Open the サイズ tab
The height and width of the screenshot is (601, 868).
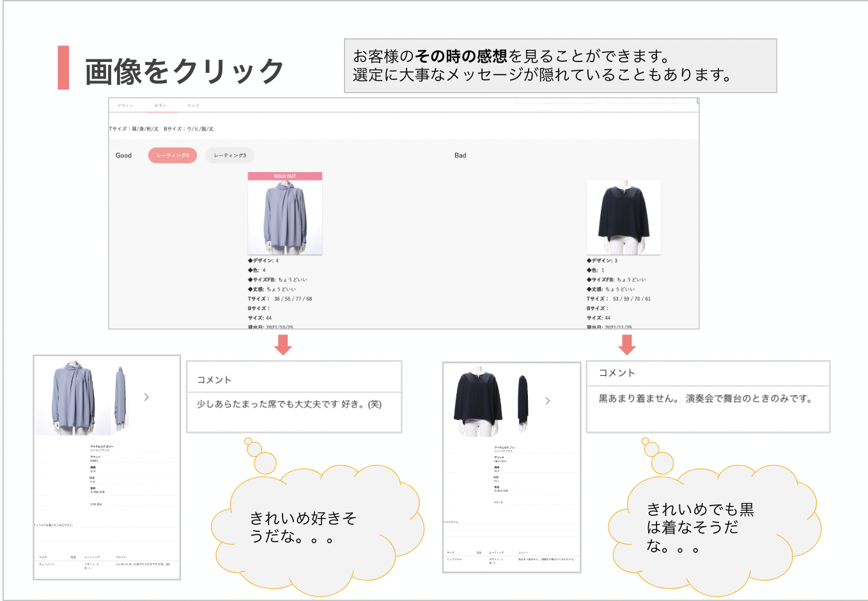[x=193, y=105]
